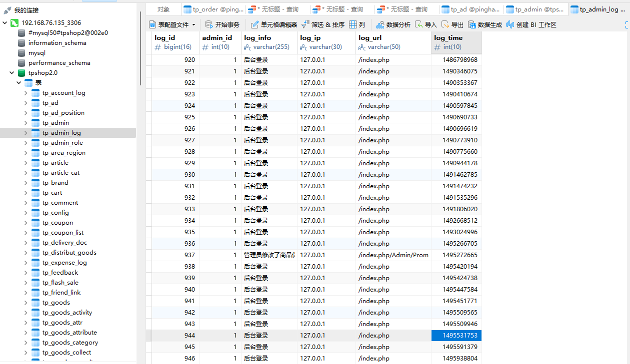Click the 列 columns toolbar icon

pos(353,24)
